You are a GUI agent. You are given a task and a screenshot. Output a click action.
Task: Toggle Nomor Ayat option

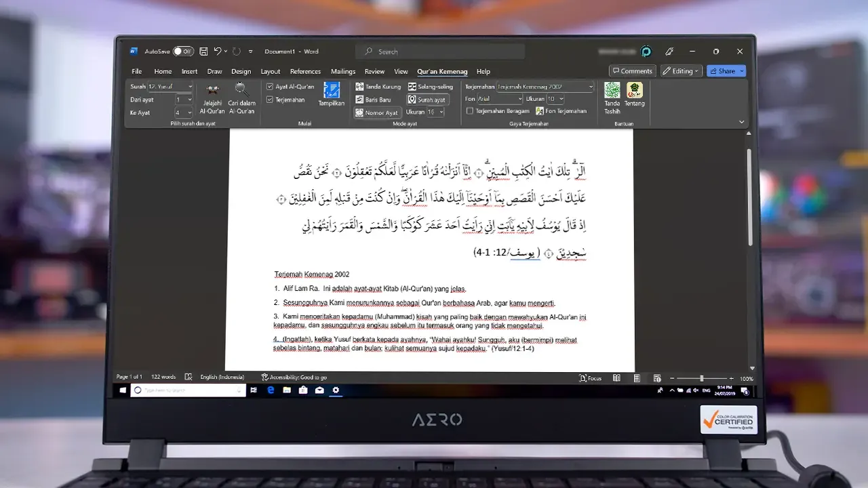coord(377,113)
